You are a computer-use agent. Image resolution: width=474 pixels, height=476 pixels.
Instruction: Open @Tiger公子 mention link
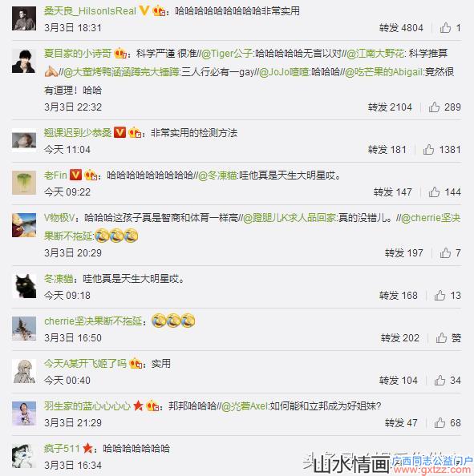tap(227, 54)
